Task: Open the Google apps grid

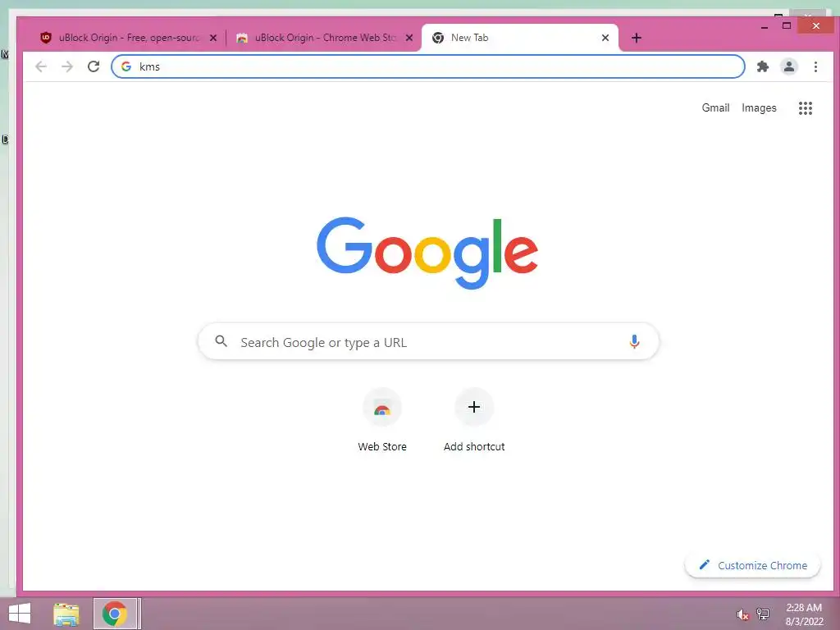Action: point(806,108)
